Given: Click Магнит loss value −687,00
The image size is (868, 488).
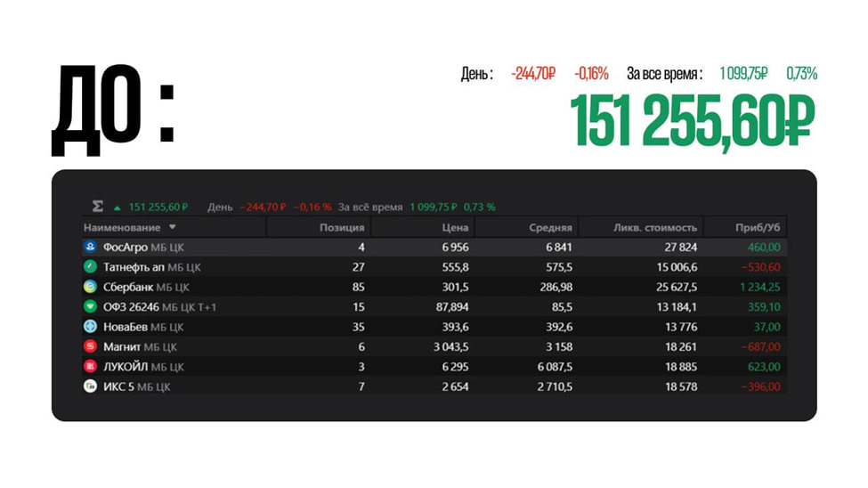Looking at the screenshot, I should (x=760, y=346).
